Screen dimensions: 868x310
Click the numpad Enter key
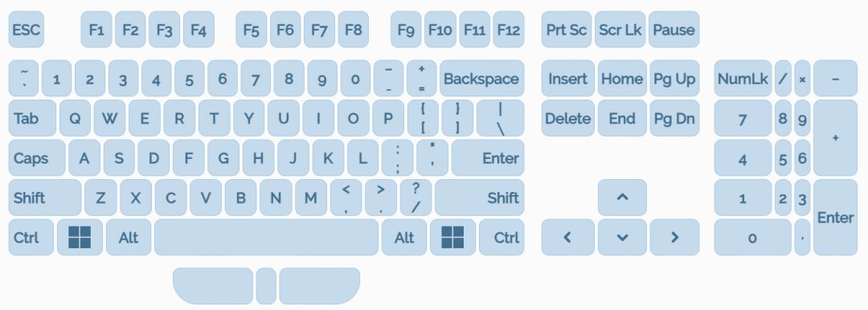(x=835, y=218)
